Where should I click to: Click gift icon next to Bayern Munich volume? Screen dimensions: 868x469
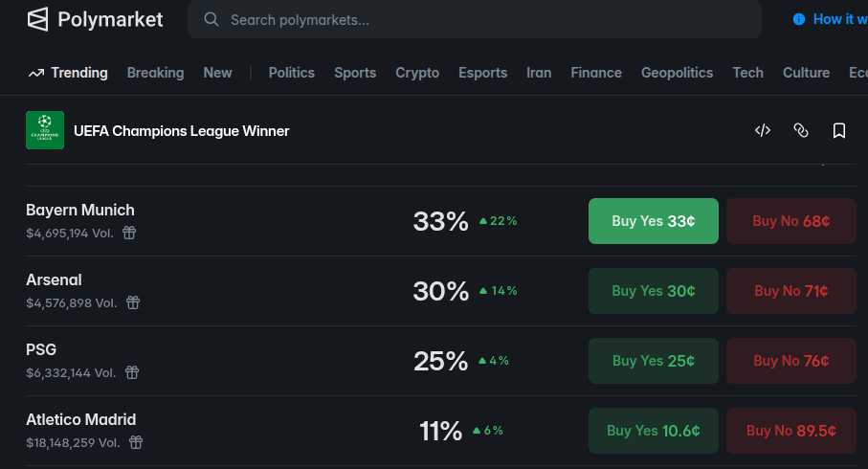click(x=129, y=233)
